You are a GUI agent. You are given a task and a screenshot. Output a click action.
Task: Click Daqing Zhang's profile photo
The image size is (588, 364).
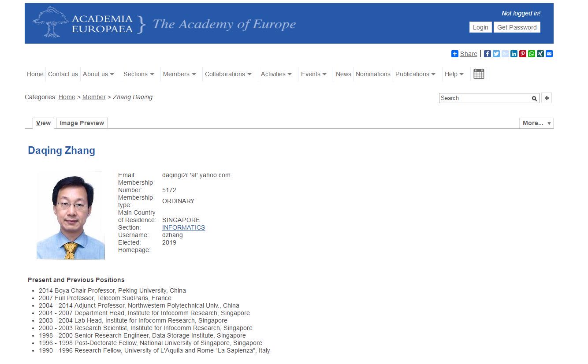point(71,215)
